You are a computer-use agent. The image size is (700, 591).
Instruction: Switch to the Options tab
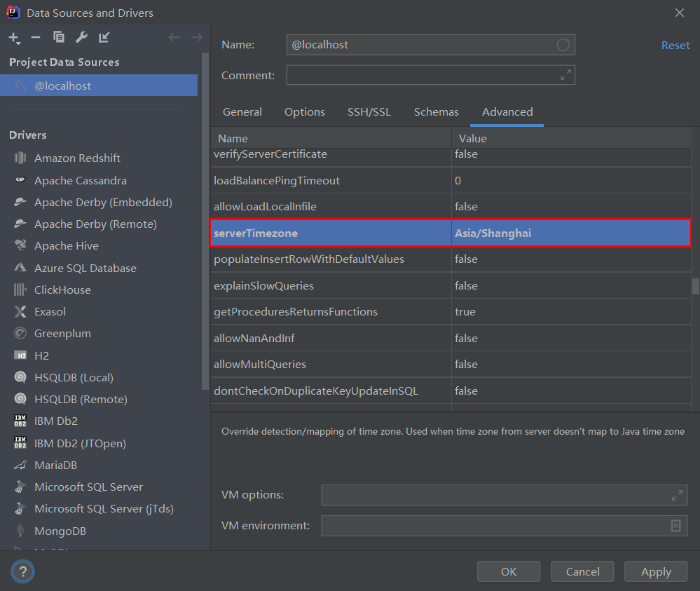[305, 111]
